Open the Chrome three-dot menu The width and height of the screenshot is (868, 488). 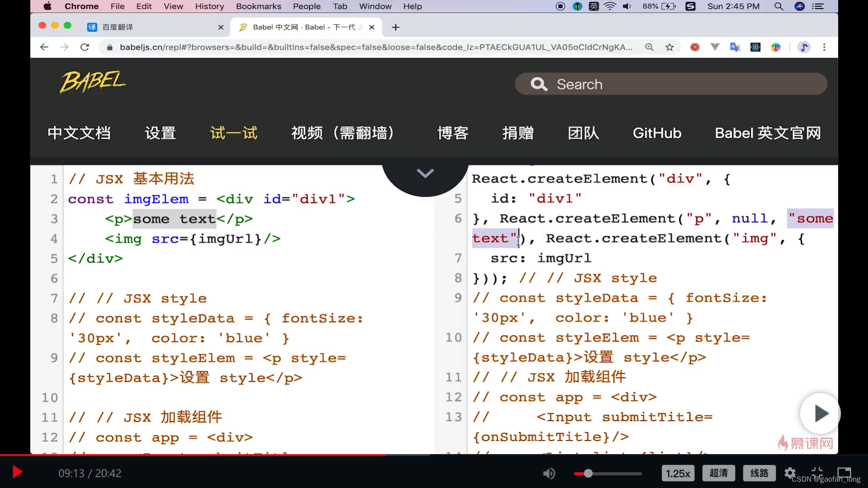(x=824, y=47)
